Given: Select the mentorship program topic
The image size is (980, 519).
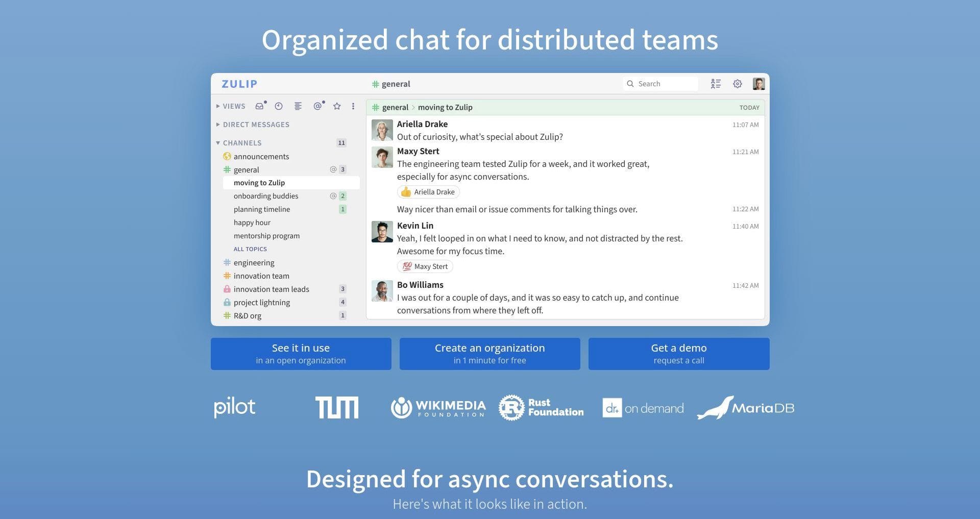Looking at the screenshot, I should pyautogui.click(x=266, y=236).
